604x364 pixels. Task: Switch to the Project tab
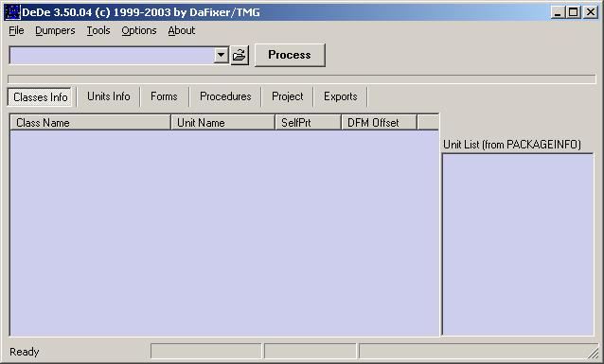(x=288, y=96)
